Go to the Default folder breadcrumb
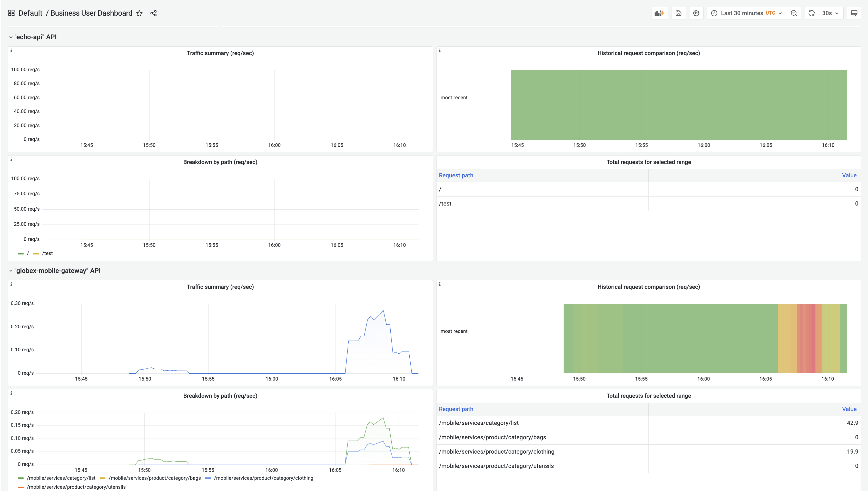This screenshot has width=868, height=491. click(x=30, y=13)
